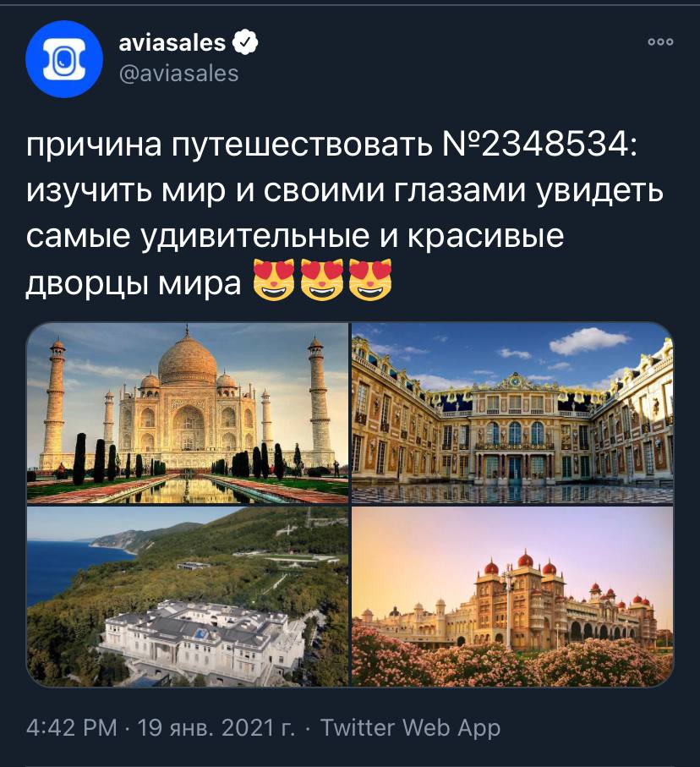Open the three-dot more options menu
Image resolution: width=700 pixels, height=767 pixels.
tap(660, 42)
